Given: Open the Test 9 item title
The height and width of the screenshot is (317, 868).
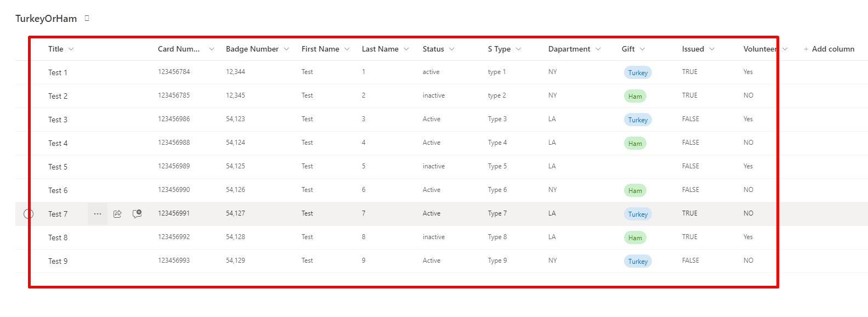Looking at the screenshot, I should 58,261.
